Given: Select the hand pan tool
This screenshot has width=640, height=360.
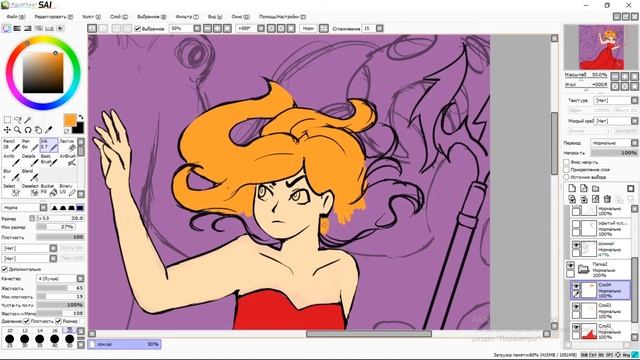Looking at the screenshot, I should [38, 130].
